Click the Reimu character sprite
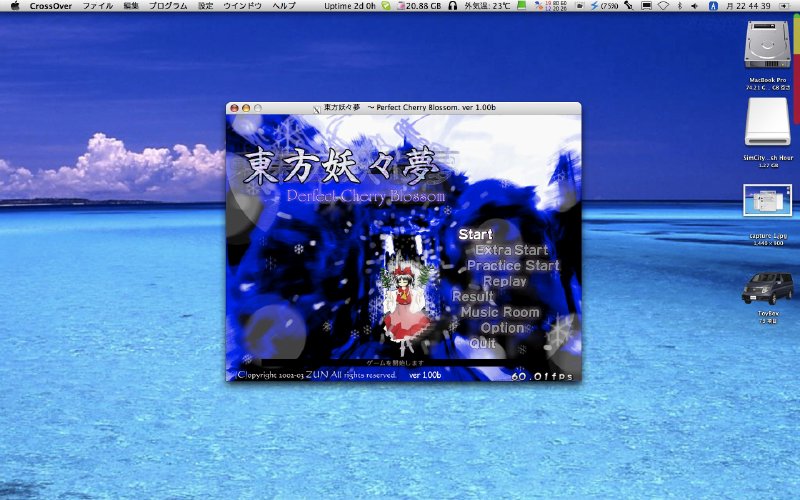Image resolution: width=800 pixels, height=500 pixels. pos(406,311)
